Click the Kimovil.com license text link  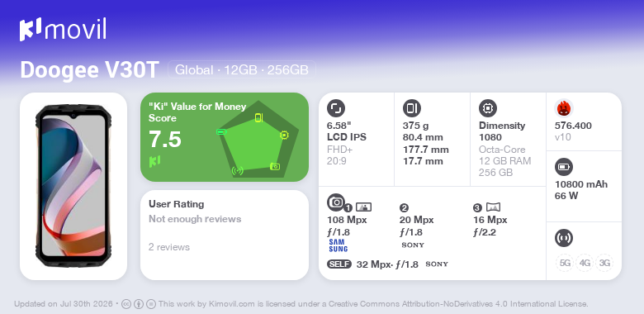pos(232,304)
